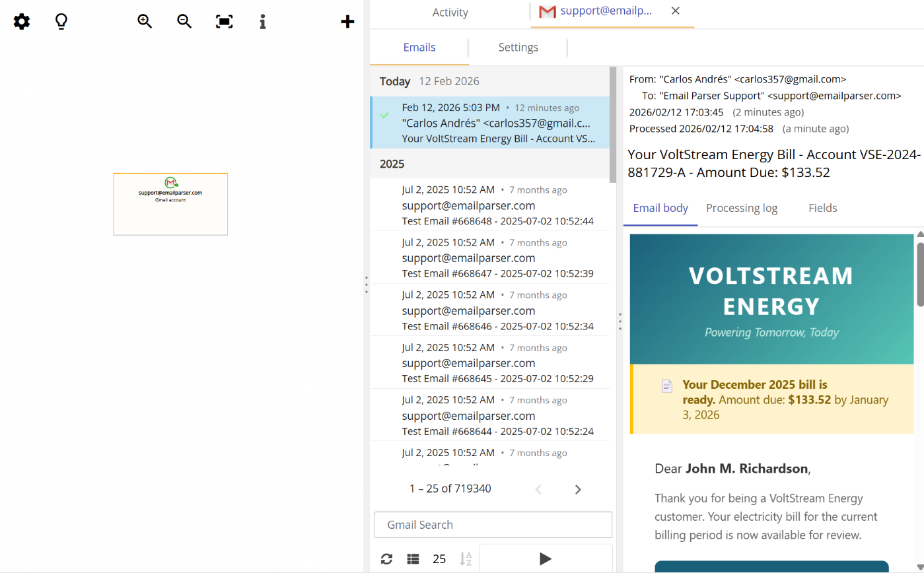Zoom in on the flow canvas
This screenshot has height=573, width=924.
[145, 20]
